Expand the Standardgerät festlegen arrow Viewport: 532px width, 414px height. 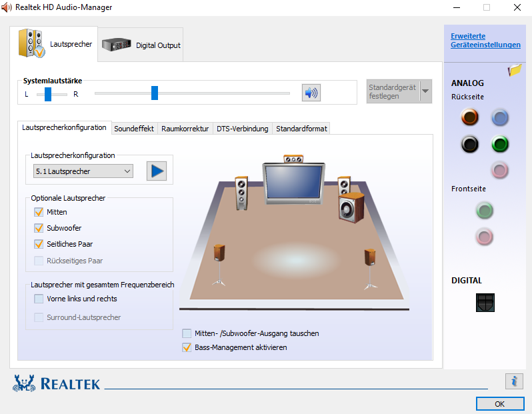tap(425, 91)
